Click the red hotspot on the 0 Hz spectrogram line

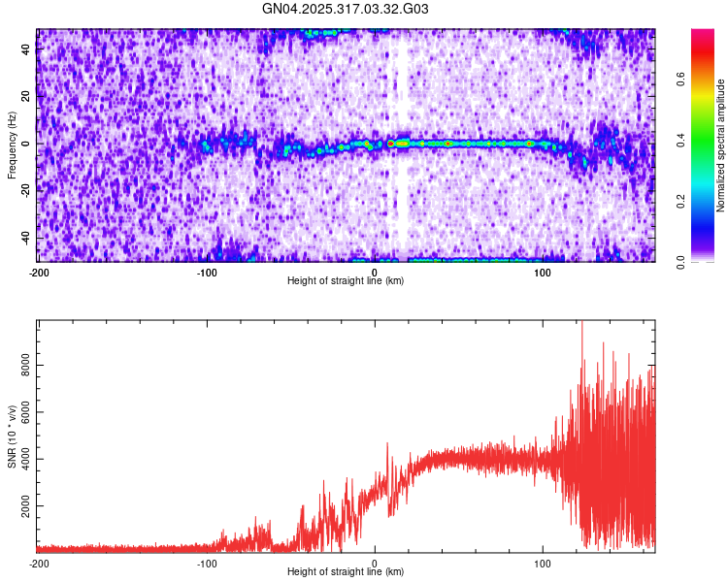tap(390, 144)
